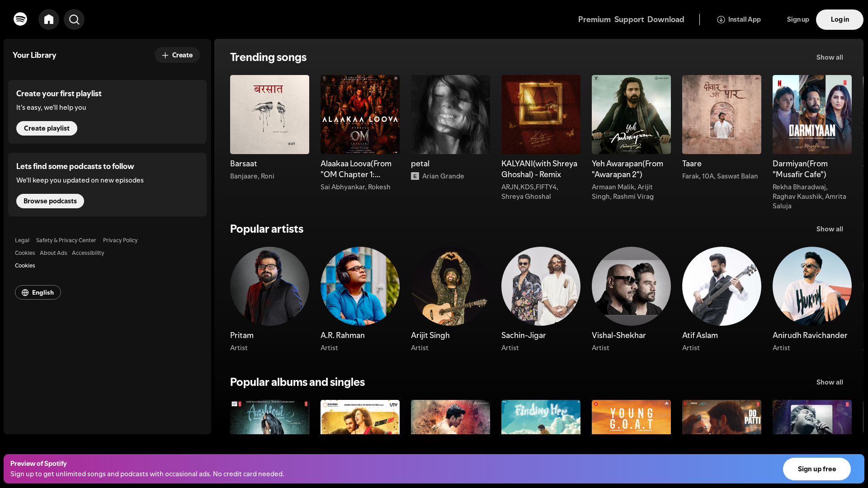The width and height of the screenshot is (868, 488).
Task: Click the Arijit Singh artist name
Action: (430, 335)
